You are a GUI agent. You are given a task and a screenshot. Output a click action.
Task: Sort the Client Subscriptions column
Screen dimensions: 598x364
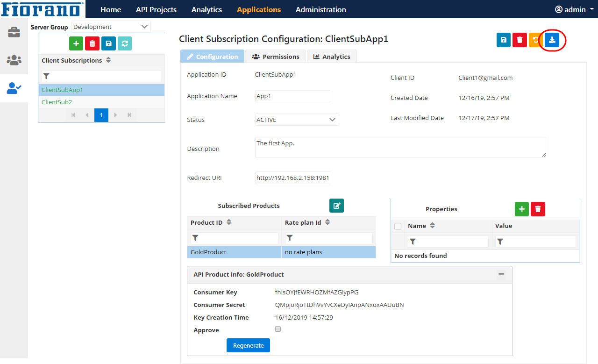[108, 60]
